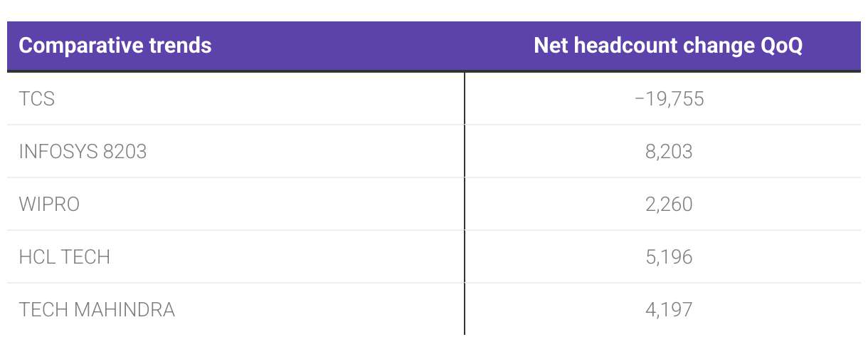Screen dimensions: 868x342
Task: Click the word TECH after HCL
Action: coord(87,256)
